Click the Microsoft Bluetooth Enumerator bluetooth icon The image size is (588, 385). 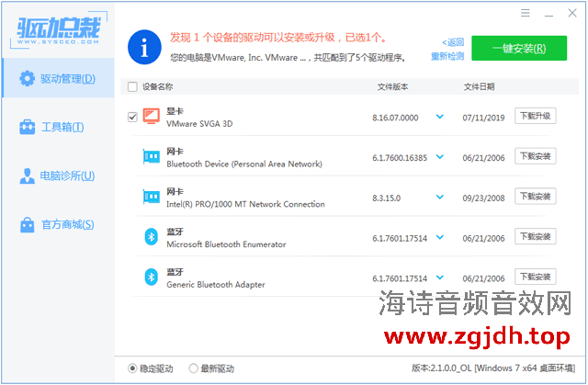151,237
